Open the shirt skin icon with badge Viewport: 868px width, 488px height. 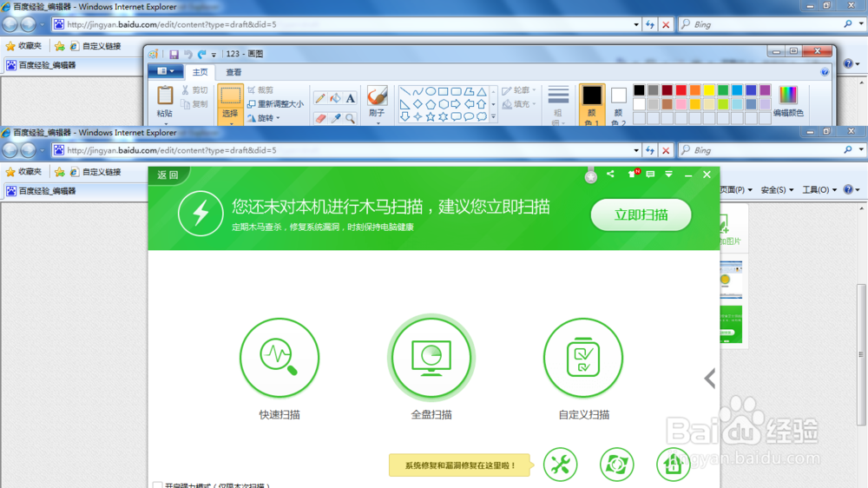pyautogui.click(x=634, y=174)
